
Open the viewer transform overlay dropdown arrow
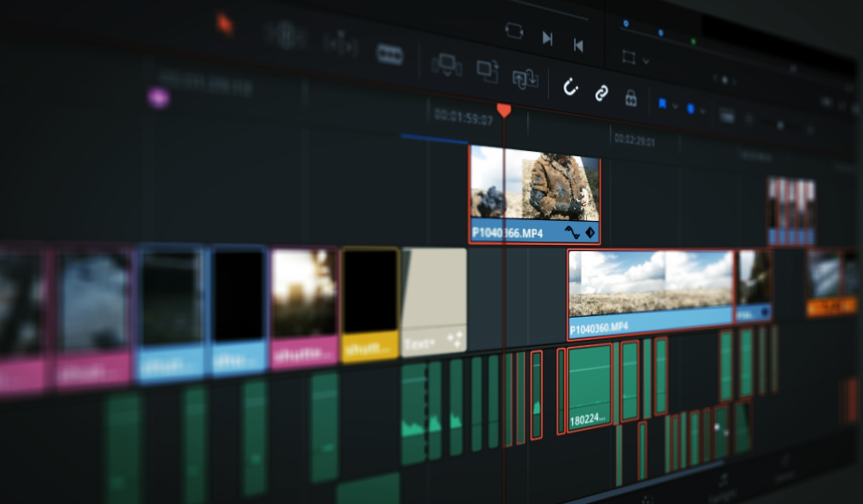pos(646,61)
